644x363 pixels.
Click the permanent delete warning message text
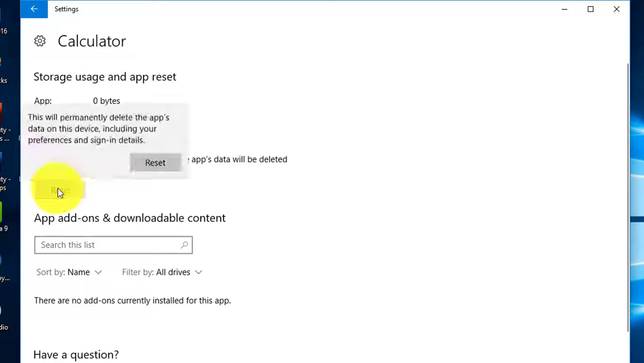[99, 129]
